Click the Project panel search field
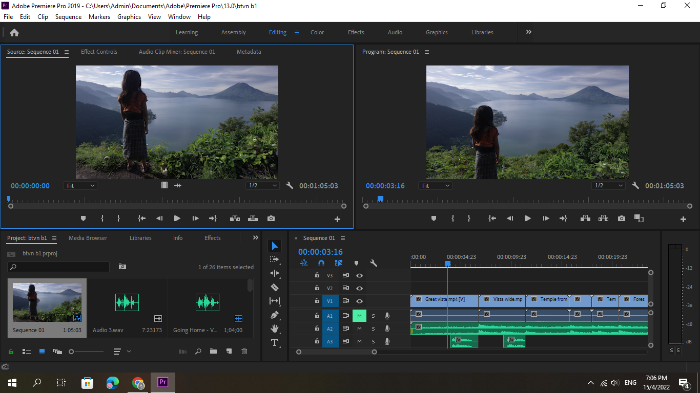The image size is (700, 393). [x=58, y=267]
